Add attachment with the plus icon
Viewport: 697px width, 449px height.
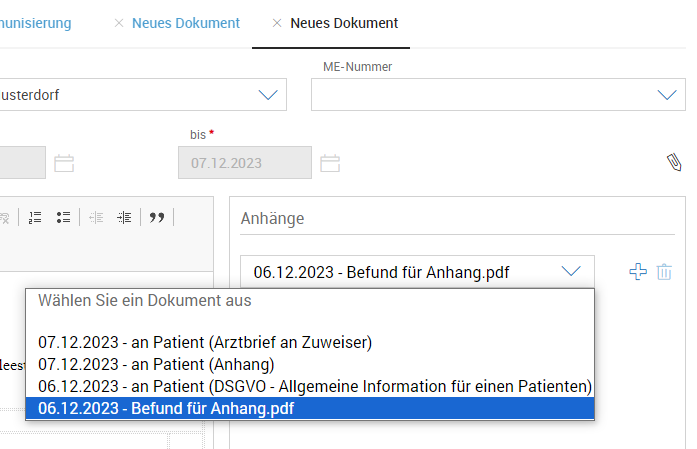[x=637, y=271]
